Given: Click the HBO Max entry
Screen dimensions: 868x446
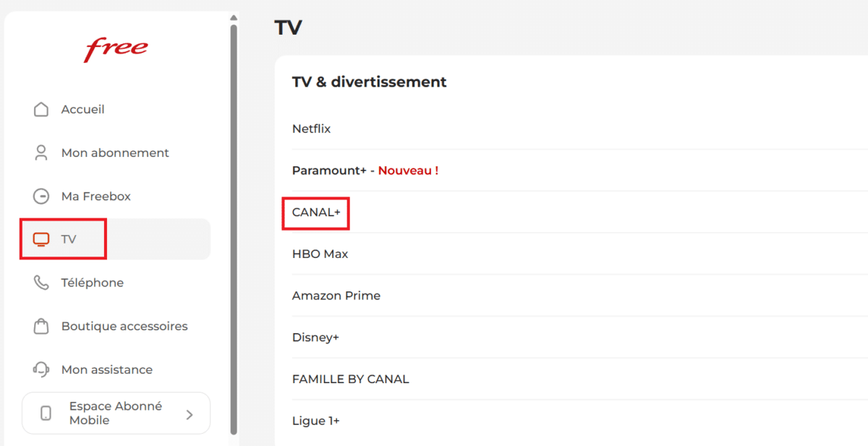Looking at the screenshot, I should click(320, 253).
